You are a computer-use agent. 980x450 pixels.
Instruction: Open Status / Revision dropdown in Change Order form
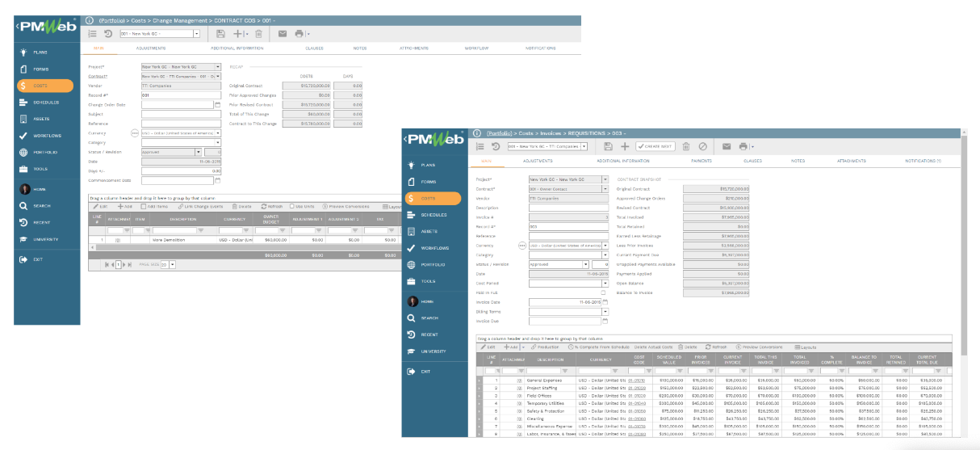199,152
